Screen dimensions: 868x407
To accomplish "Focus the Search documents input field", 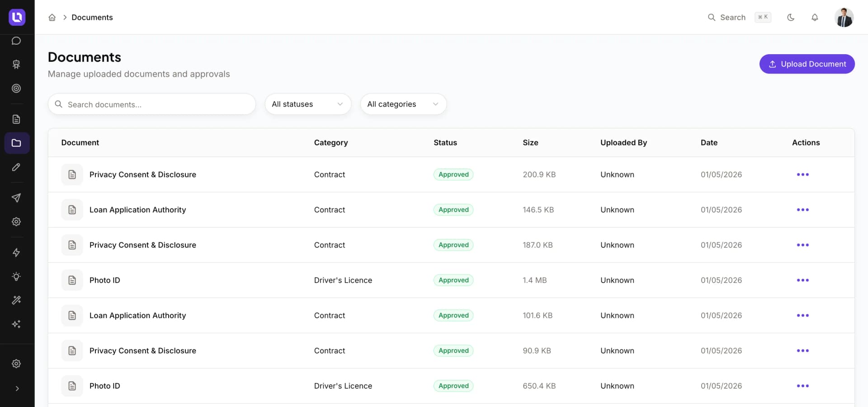I will point(152,104).
